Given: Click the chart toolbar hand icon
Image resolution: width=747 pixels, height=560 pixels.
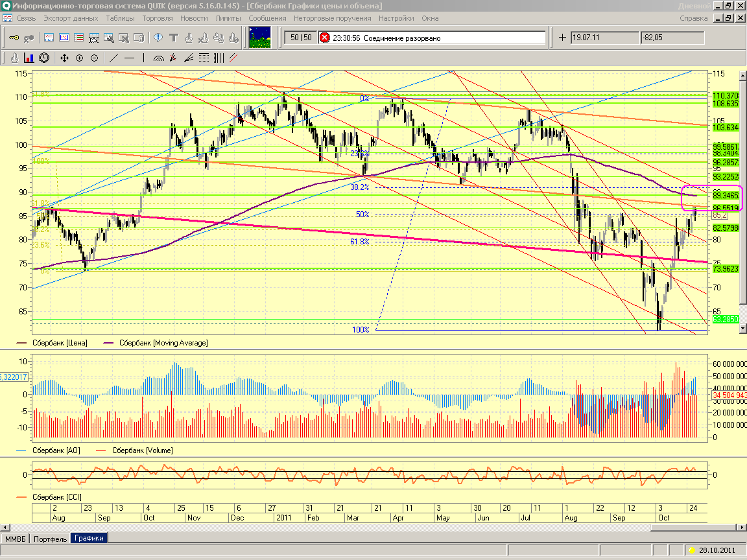Looking at the screenshot, I should click(14, 58).
